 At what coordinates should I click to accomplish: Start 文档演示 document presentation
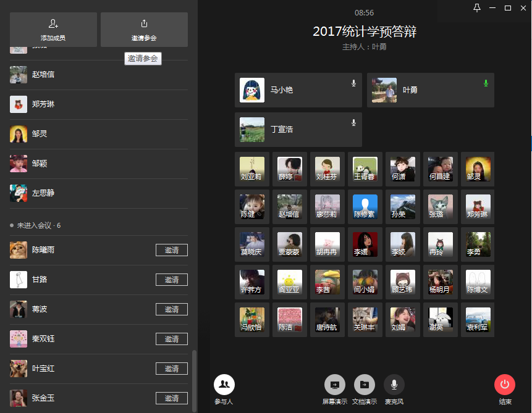(x=365, y=385)
